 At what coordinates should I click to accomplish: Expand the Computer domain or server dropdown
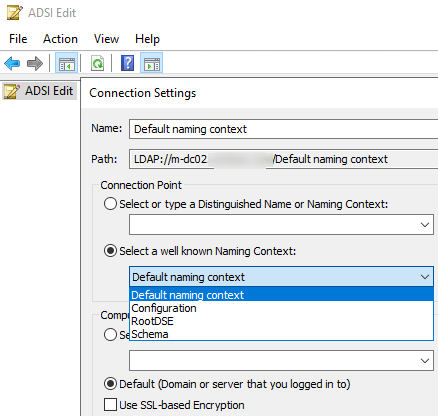[425, 360]
